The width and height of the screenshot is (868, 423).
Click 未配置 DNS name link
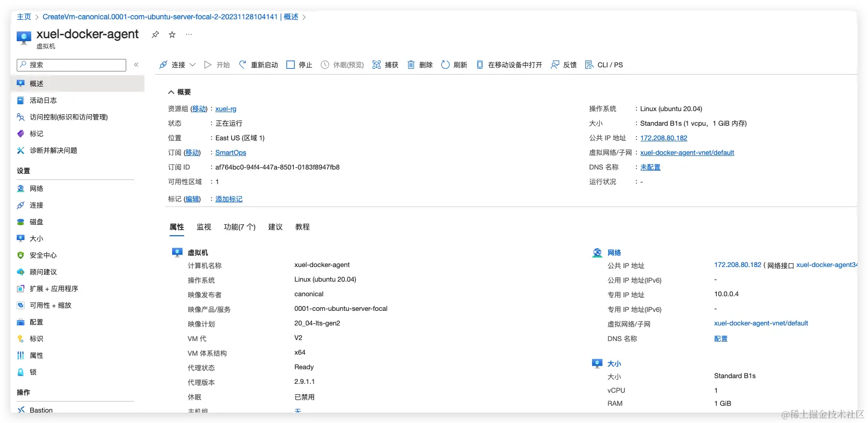pyautogui.click(x=650, y=167)
